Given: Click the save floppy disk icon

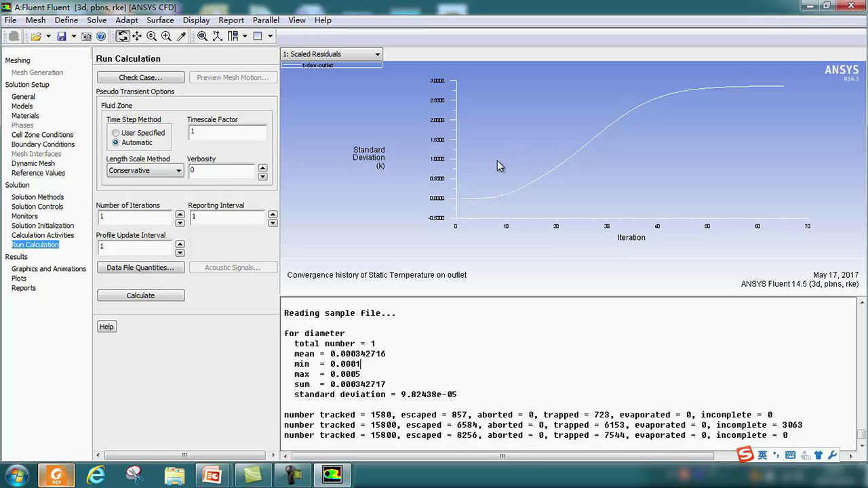Looking at the screenshot, I should [62, 37].
